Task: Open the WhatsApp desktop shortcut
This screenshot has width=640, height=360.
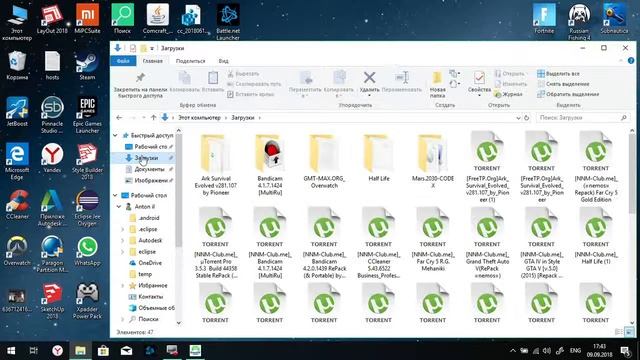Action: tap(87, 252)
